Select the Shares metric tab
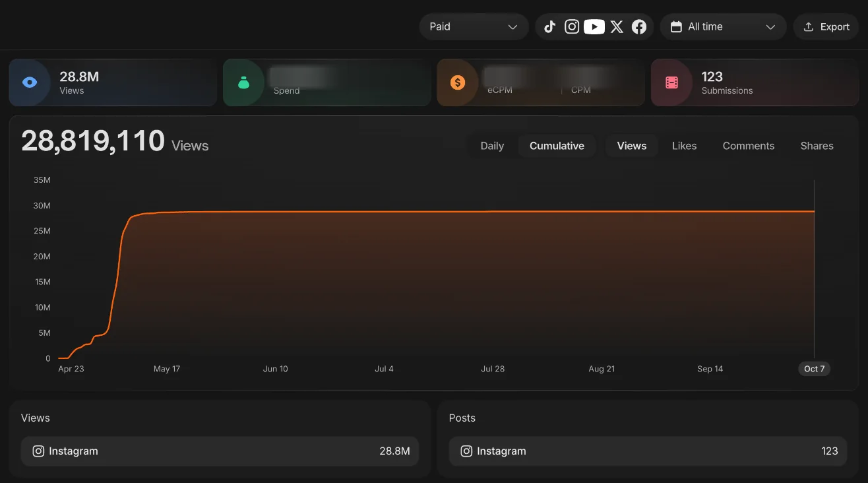868x483 pixels. point(817,146)
